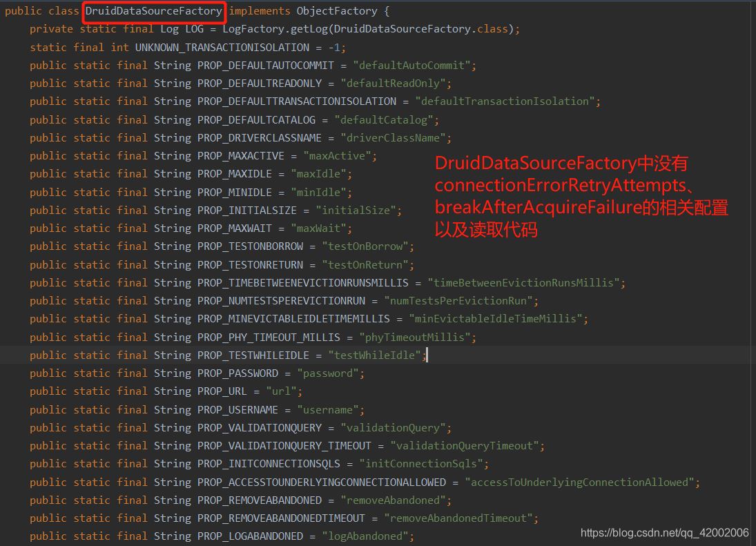Screen dimensions: 756x546
Task: Click the "maxActive" string literal
Action: [x=337, y=156]
